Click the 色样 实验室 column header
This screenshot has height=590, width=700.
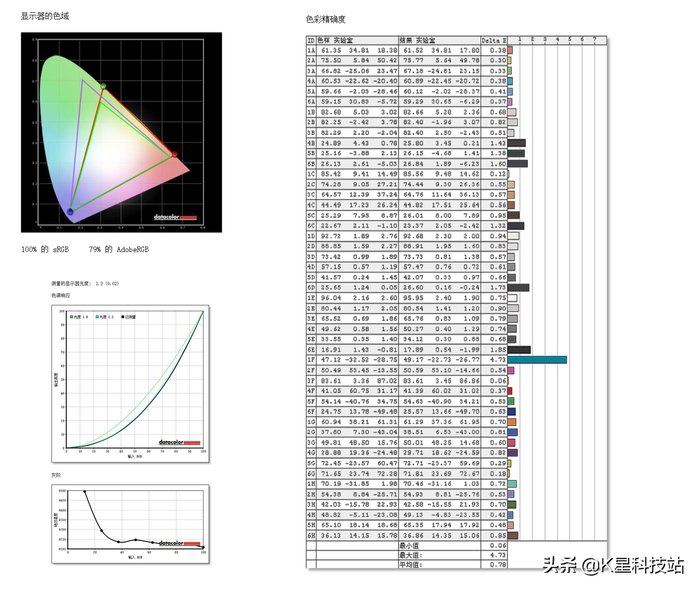point(335,41)
